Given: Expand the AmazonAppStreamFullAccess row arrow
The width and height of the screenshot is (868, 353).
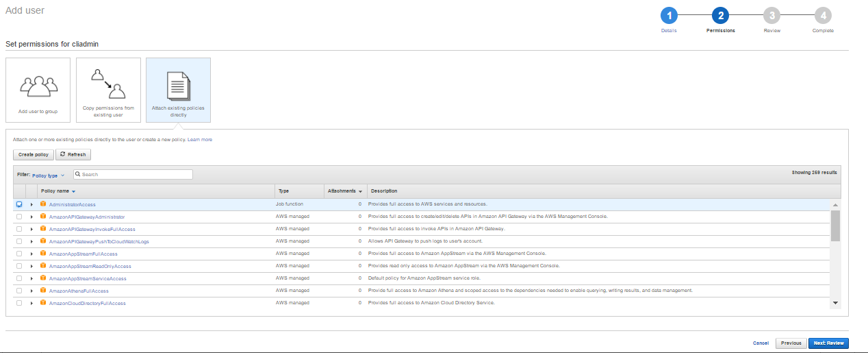Looking at the screenshot, I should tap(31, 254).
